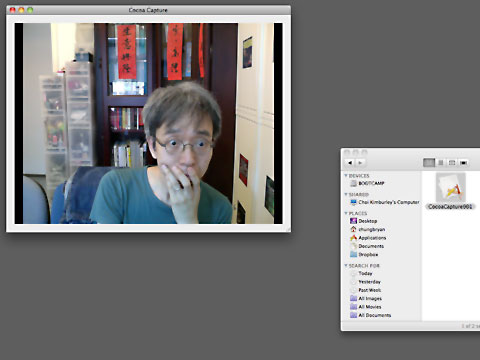480x360 pixels.
Task: Switch Finder to list view
Action: click(441, 163)
